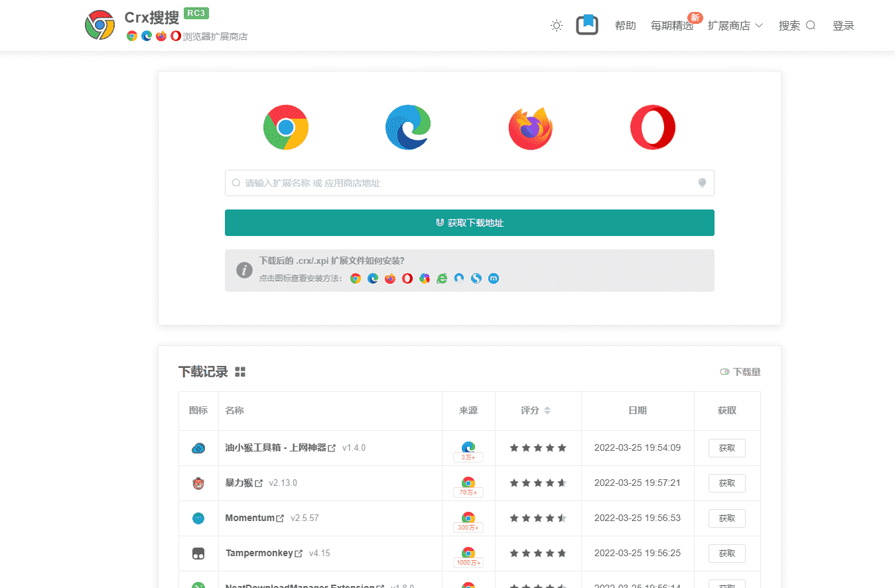Click the 登录 login link
Screen dimensions: 895x588
(843, 26)
